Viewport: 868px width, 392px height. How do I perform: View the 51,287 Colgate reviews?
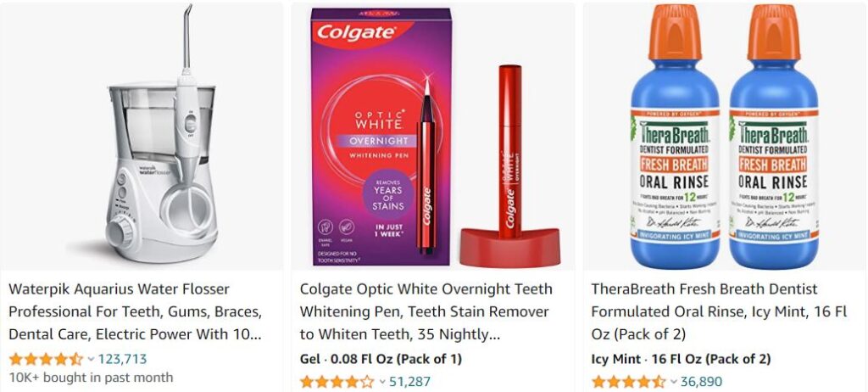pos(409,382)
